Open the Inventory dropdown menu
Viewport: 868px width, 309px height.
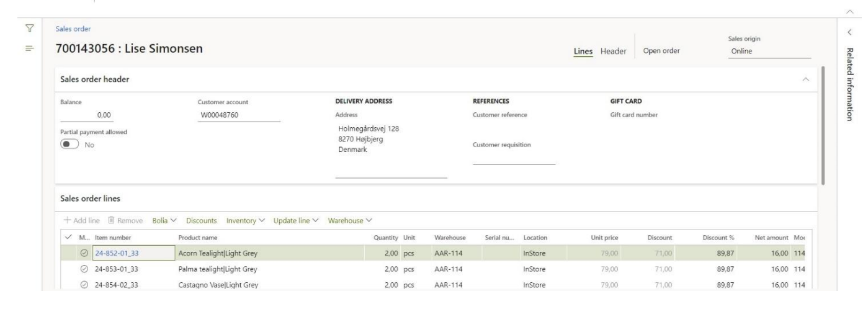[x=246, y=220]
